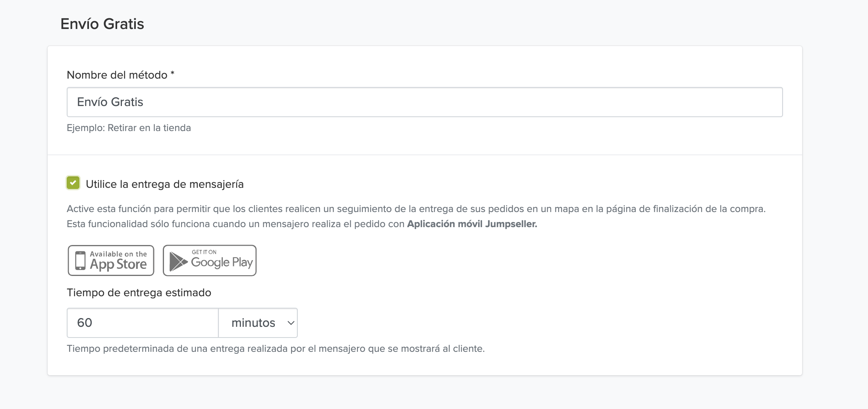The height and width of the screenshot is (409, 868).
Task: Click the Ejemplo: Retirar en la tienda hint
Action: [x=129, y=128]
